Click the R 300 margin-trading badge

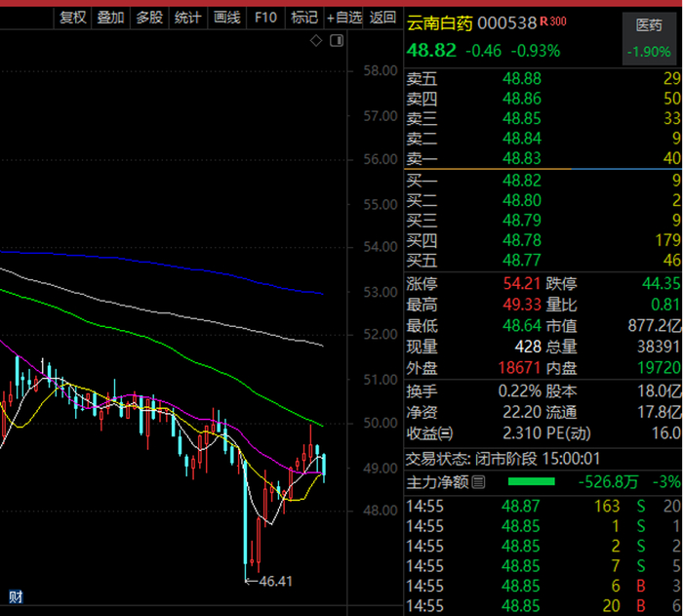(x=553, y=21)
